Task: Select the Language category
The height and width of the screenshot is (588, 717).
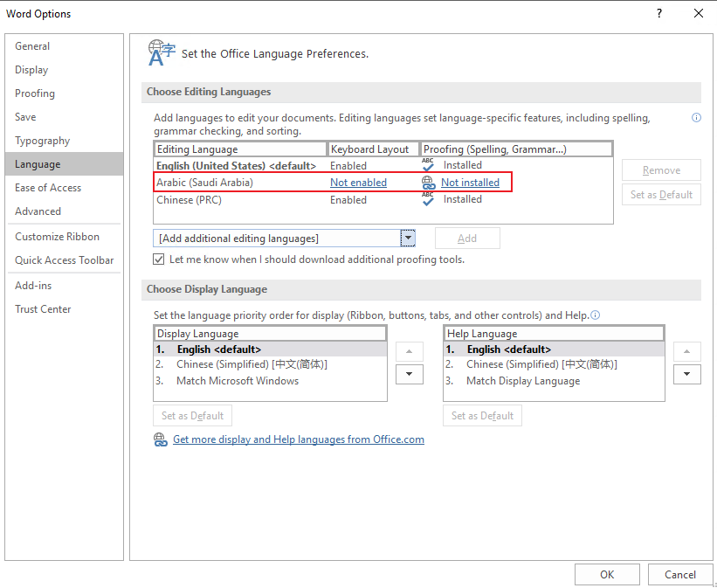Action: pyautogui.click(x=64, y=163)
